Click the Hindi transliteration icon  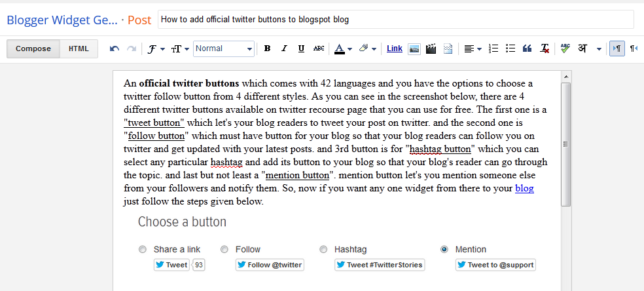click(x=582, y=48)
